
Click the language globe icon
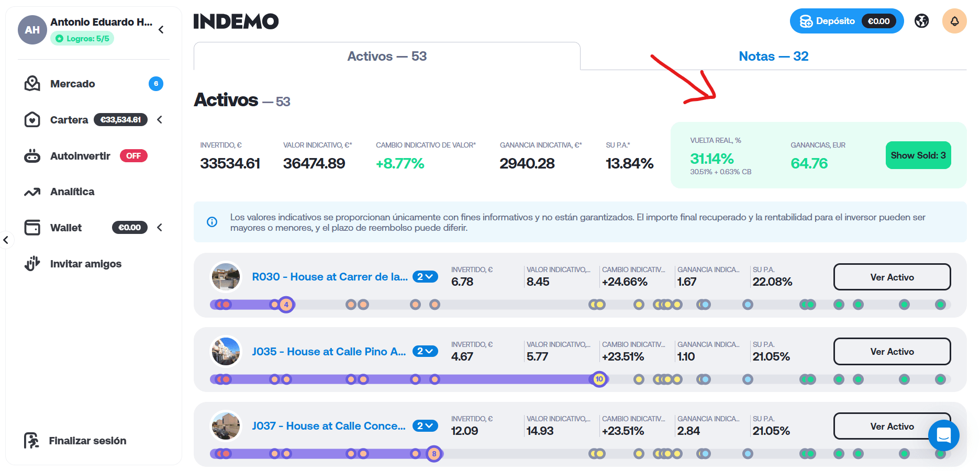pos(922,21)
